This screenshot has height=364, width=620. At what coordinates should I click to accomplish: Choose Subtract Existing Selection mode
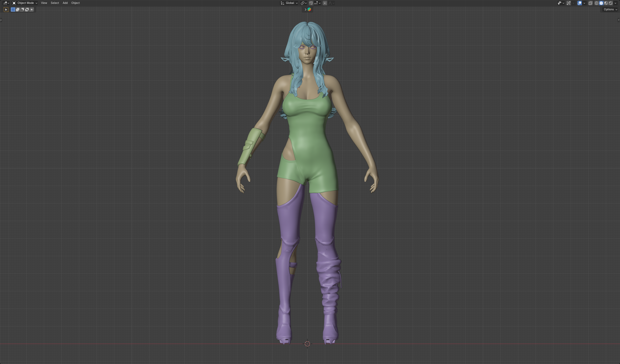[22, 10]
